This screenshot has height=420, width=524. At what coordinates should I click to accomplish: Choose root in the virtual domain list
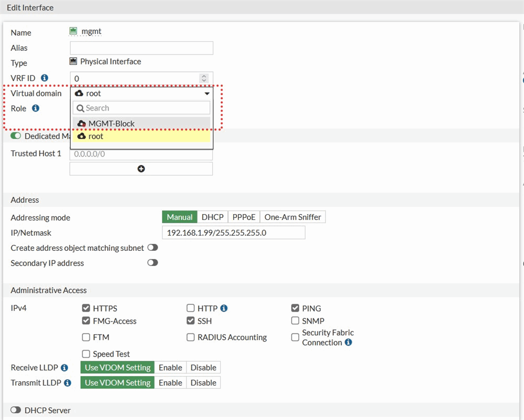95,136
